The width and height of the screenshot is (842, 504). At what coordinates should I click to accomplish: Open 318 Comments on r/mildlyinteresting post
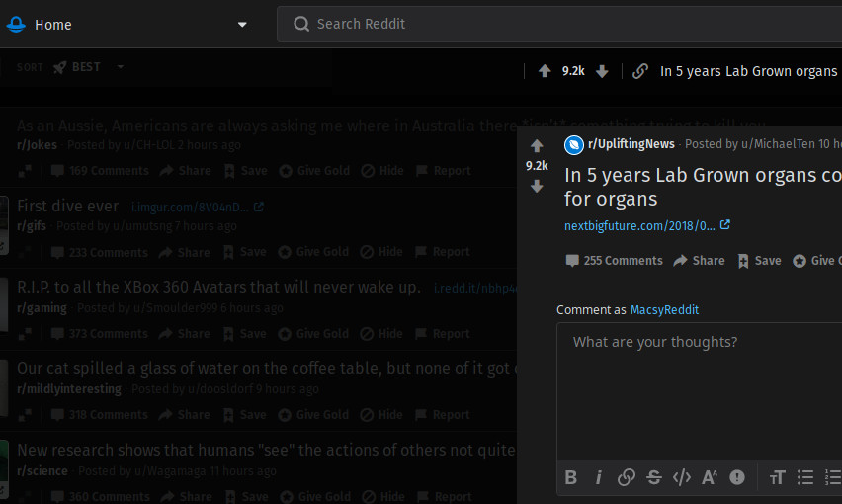100,415
